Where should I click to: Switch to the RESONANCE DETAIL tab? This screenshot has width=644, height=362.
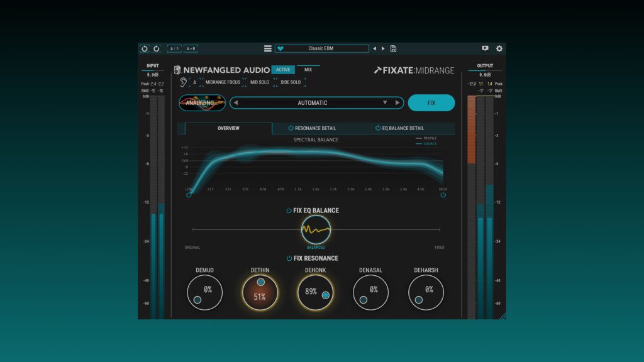[x=316, y=128]
